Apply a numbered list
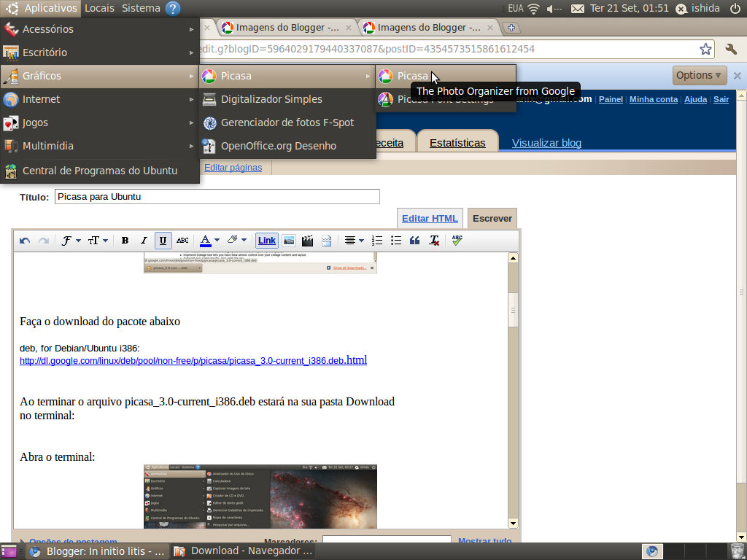The width and height of the screenshot is (747, 560). (x=377, y=241)
